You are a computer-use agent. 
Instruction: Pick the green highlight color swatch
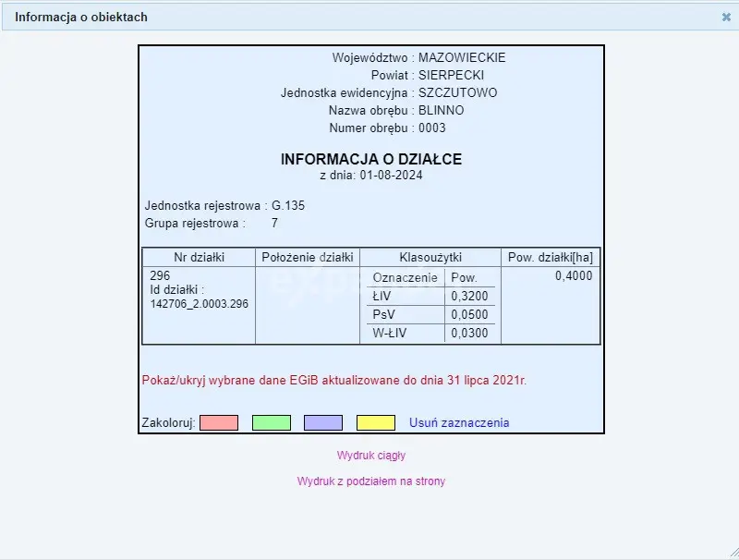271,422
